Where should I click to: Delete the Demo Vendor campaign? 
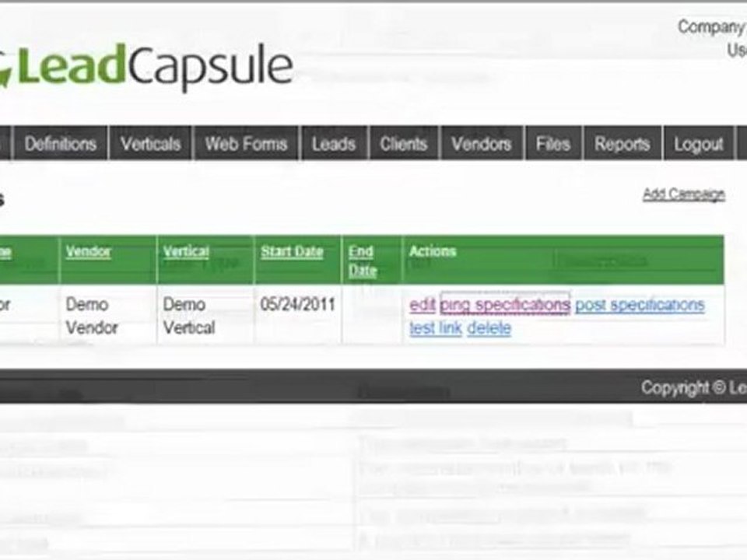[489, 328]
